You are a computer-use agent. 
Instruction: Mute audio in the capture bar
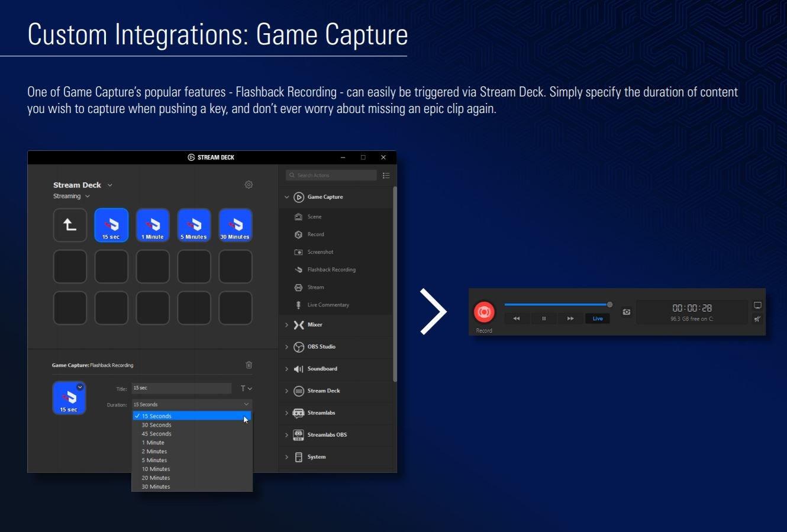(757, 319)
